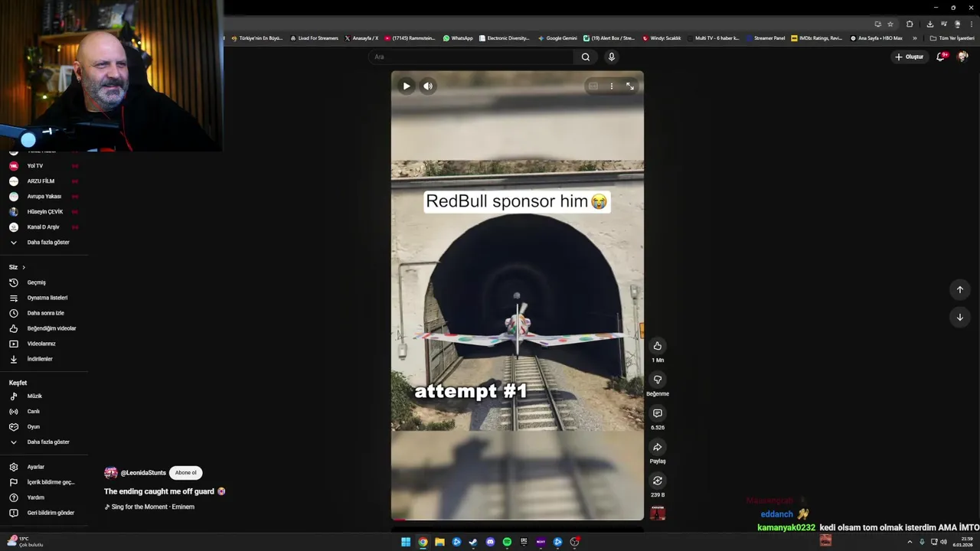Open the Chrome three-dot menu
Image resolution: width=980 pixels, height=551 pixels.
(x=971, y=24)
